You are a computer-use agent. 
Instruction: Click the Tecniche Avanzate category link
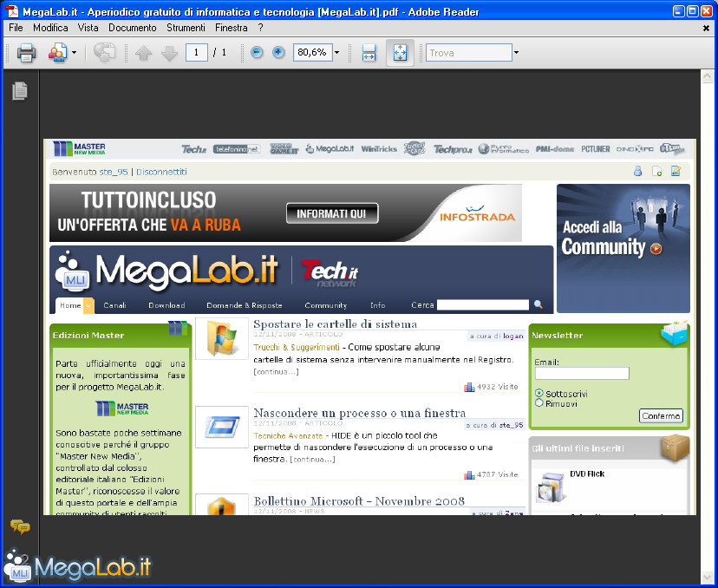[288, 435]
